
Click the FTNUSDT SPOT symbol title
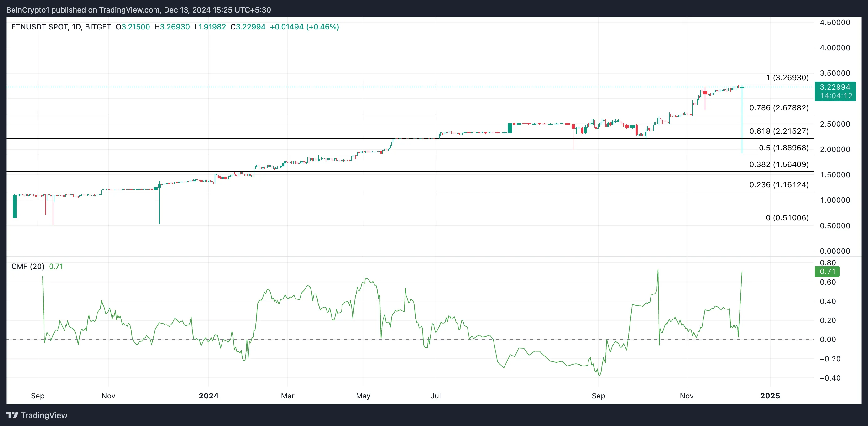(40, 27)
